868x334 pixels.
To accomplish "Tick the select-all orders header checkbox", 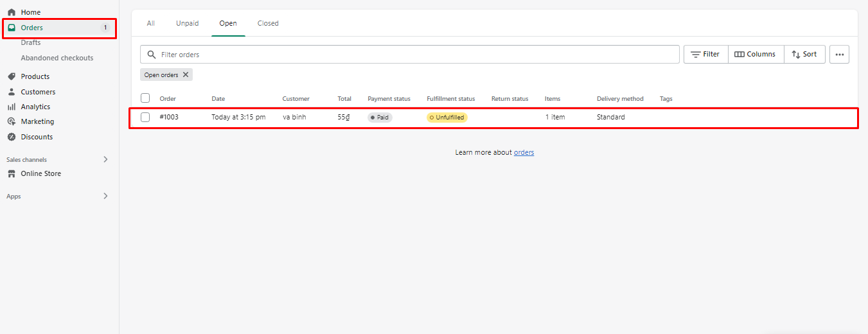I will tap(145, 98).
